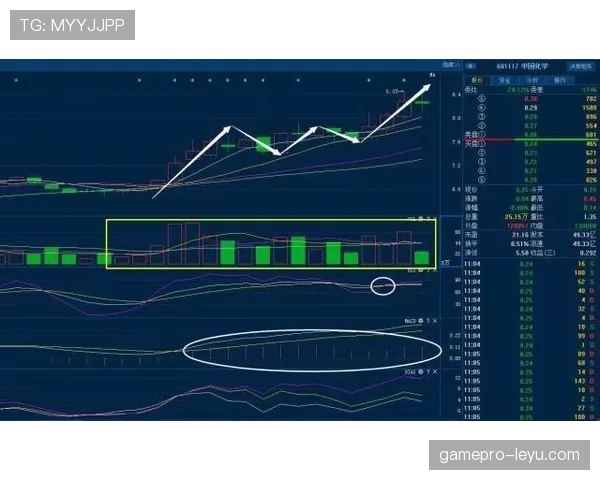The width and height of the screenshot is (600, 480).
Task: Open settings gear for the KDJ indicator panel
Action: [x=421, y=270]
